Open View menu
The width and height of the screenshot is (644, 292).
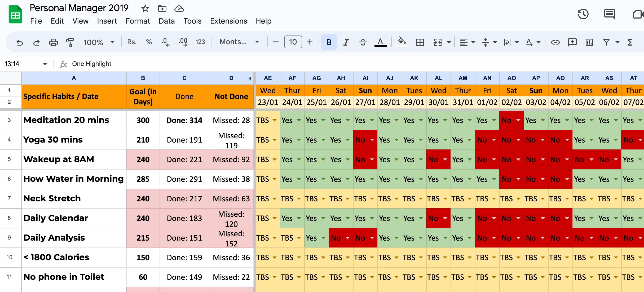pos(80,21)
